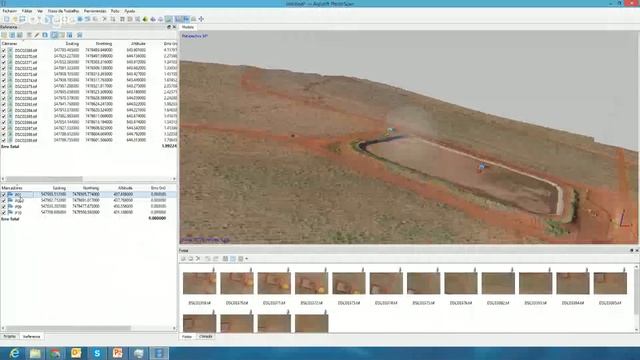This screenshot has height=360, width=640.
Task: Click the Delete selection toolbar icon
Action: 104,19
